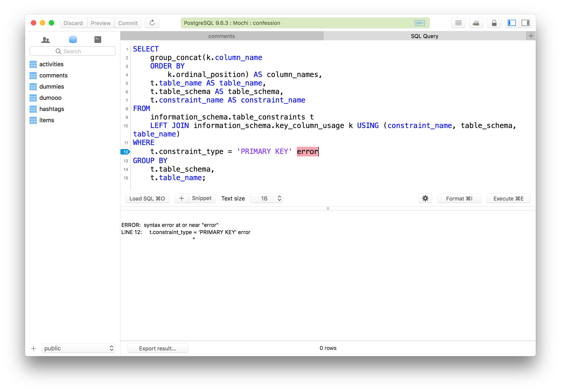Switch to the SQL Query tab
The width and height of the screenshot is (561, 392).
pyautogui.click(x=424, y=36)
